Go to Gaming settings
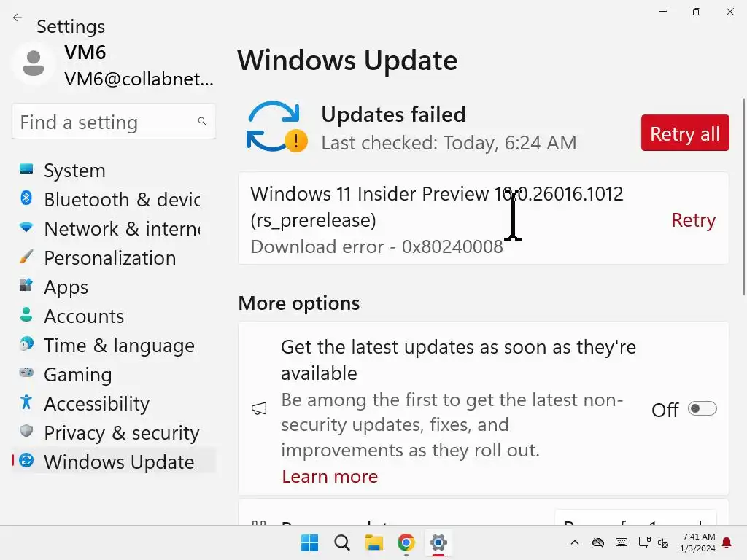The height and width of the screenshot is (560, 747). [114, 374]
